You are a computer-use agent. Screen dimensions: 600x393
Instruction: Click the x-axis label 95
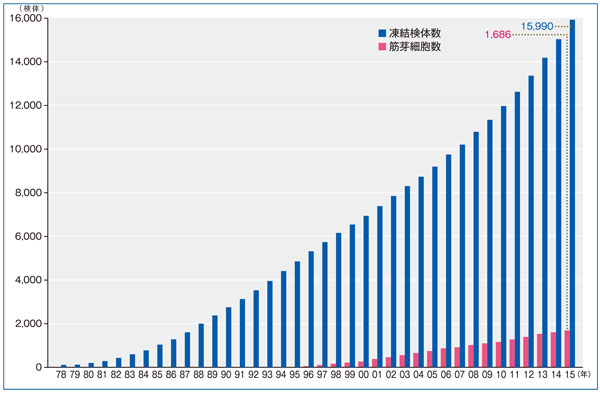tap(294, 375)
